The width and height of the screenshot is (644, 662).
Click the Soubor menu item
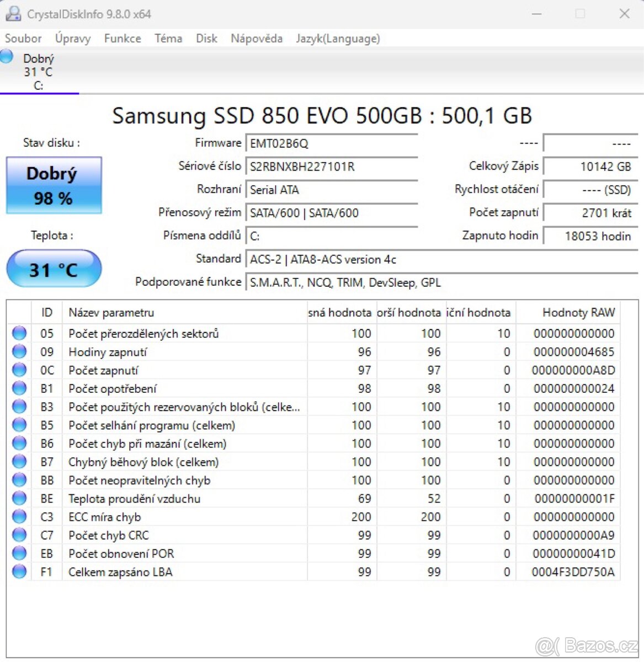pyautogui.click(x=23, y=38)
